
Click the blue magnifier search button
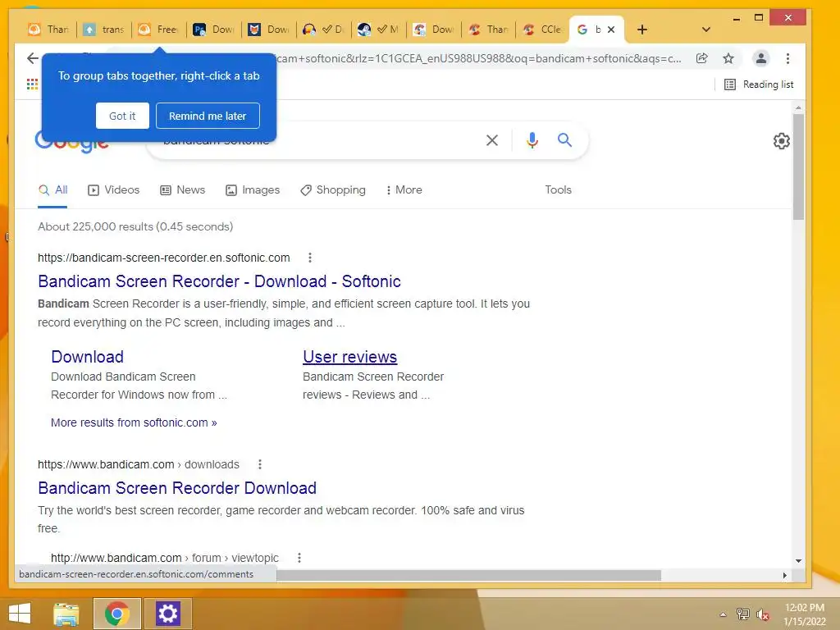coord(564,140)
